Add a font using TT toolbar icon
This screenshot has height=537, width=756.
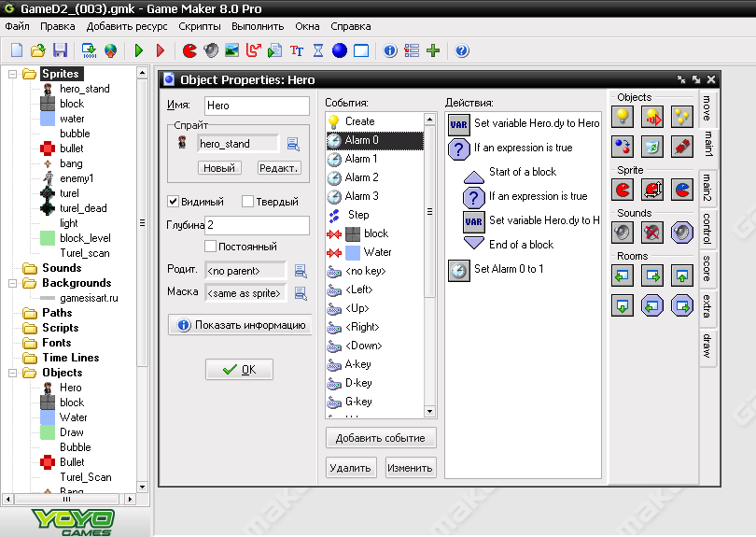pyautogui.click(x=297, y=50)
